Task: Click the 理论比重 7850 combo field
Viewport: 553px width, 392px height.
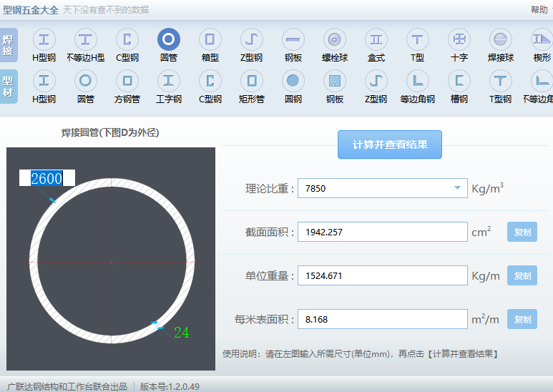Action: pyautogui.click(x=383, y=188)
